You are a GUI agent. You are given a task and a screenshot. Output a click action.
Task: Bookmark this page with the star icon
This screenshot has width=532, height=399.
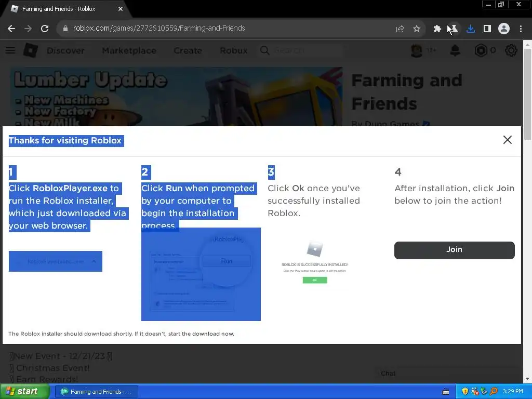pyautogui.click(x=417, y=29)
